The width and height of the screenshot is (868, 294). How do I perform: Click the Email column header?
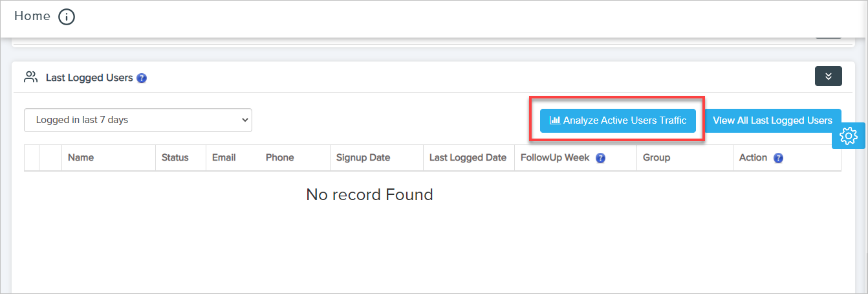point(224,157)
